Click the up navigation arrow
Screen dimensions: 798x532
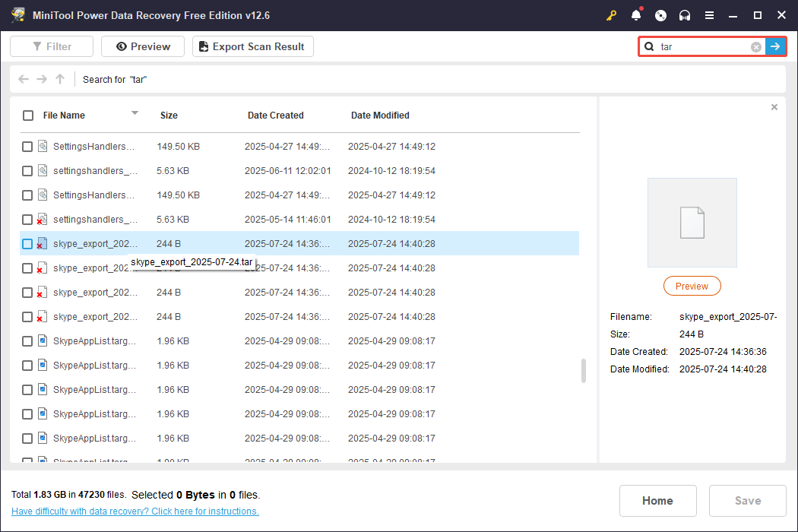click(x=59, y=79)
